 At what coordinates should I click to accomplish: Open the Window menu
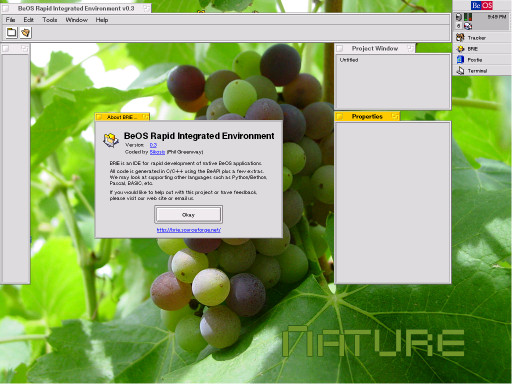tap(77, 20)
